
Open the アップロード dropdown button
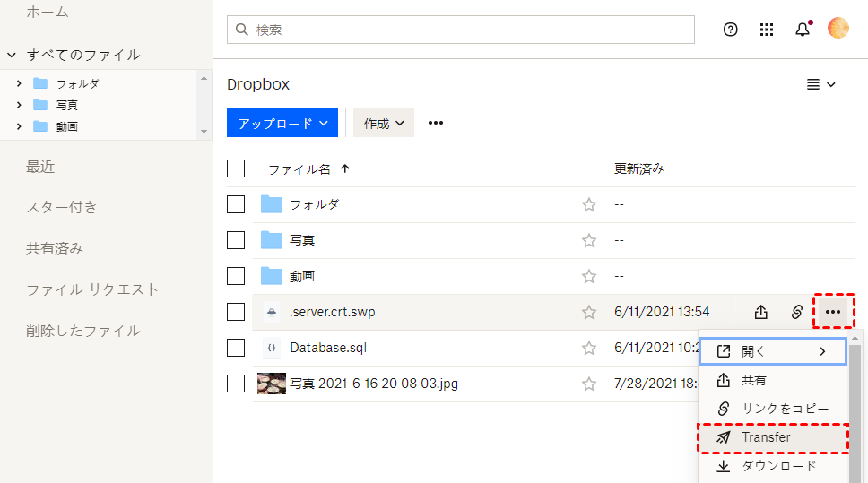pyautogui.click(x=282, y=123)
